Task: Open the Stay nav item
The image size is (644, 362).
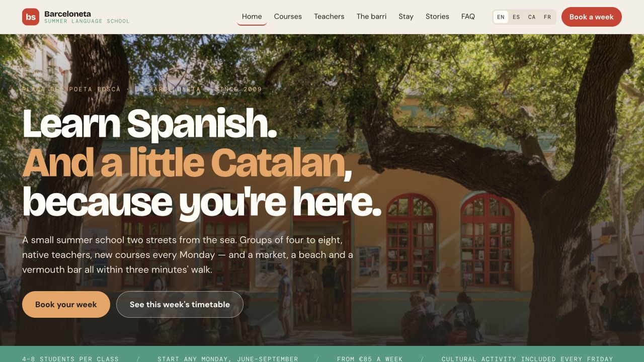Action: point(406,17)
